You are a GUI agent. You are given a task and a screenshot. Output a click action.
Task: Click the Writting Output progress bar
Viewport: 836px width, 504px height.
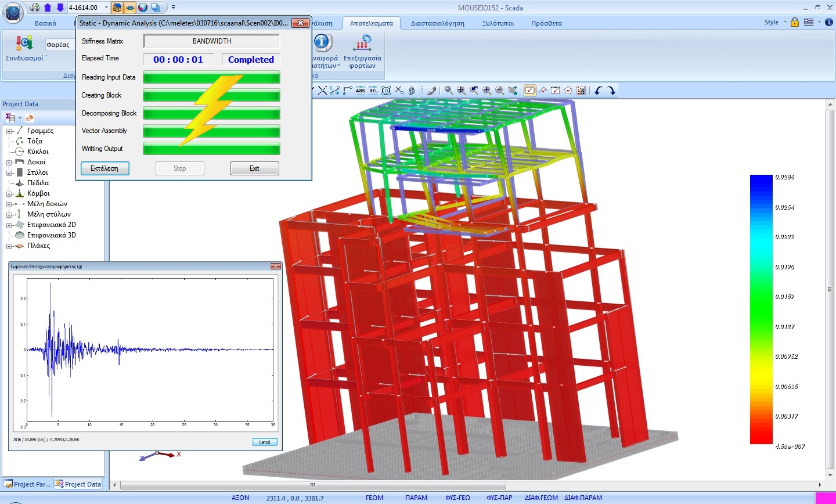coord(212,149)
